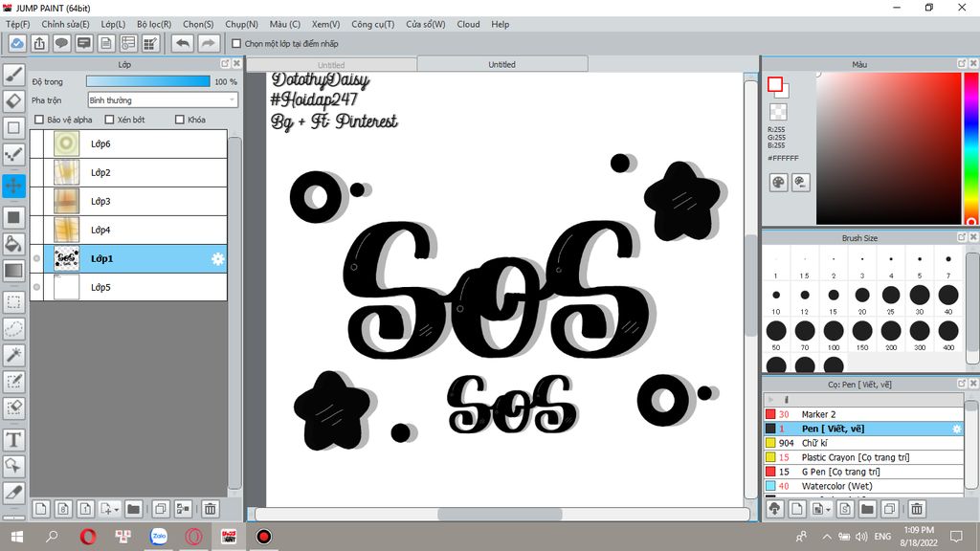The height and width of the screenshot is (551, 980).
Task: Show the Lớp4 layer
Action: click(37, 230)
